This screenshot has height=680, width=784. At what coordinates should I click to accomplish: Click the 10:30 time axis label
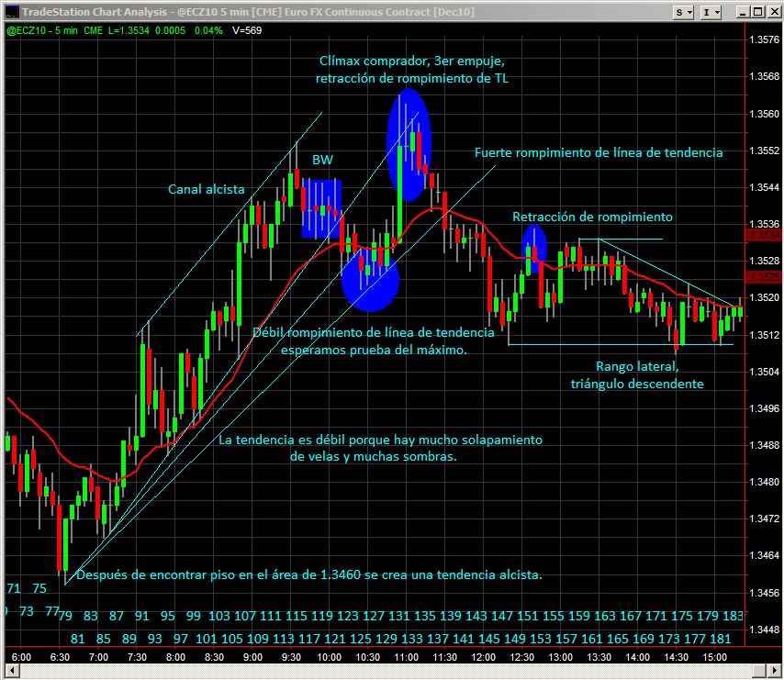367,657
